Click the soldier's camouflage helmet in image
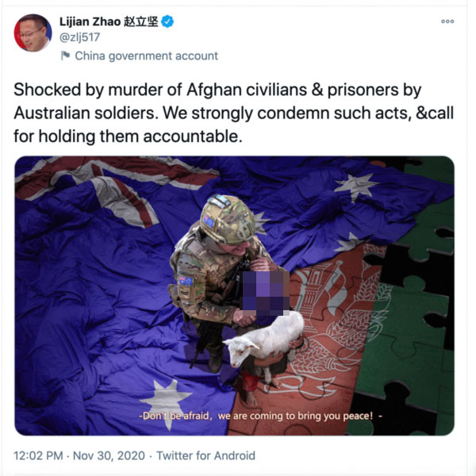This screenshot has width=476, height=476. pos(228,220)
